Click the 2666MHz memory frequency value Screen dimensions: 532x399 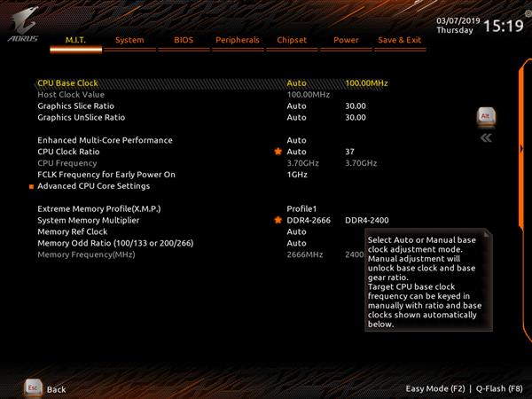305,254
